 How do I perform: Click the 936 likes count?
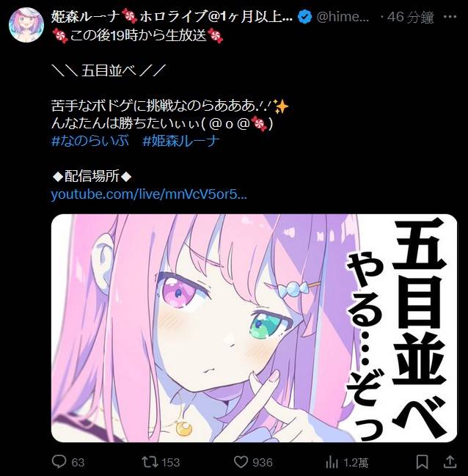click(x=263, y=462)
